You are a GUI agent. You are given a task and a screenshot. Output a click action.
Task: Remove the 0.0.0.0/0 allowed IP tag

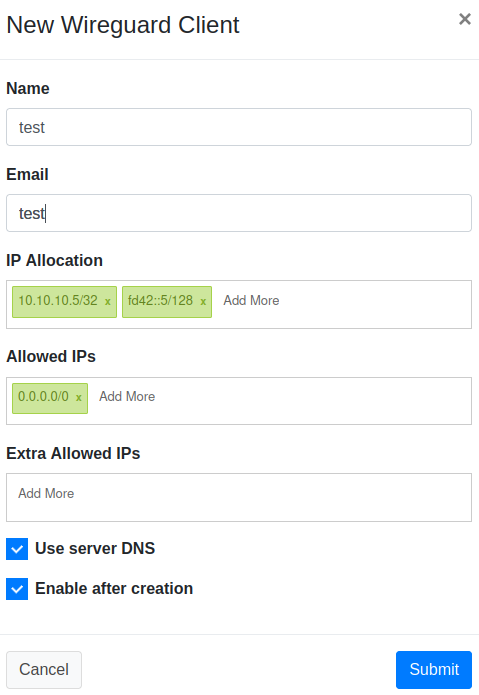pyautogui.click(x=79, y=398)
